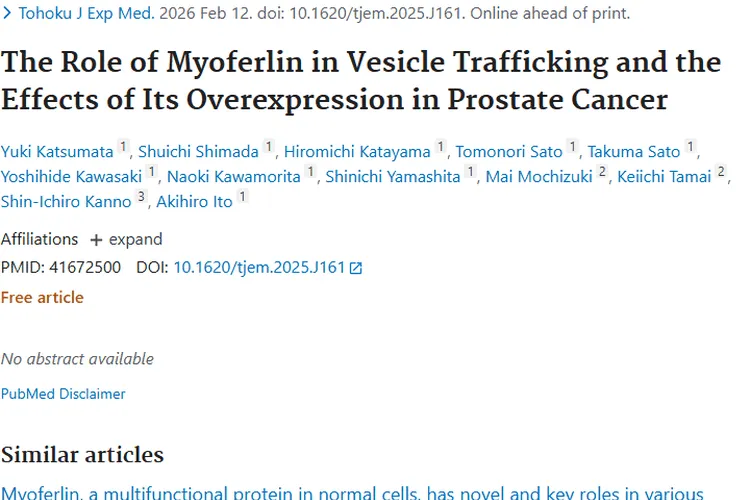Open author Shuichi Shimada's link

click(x=199, y=152)
